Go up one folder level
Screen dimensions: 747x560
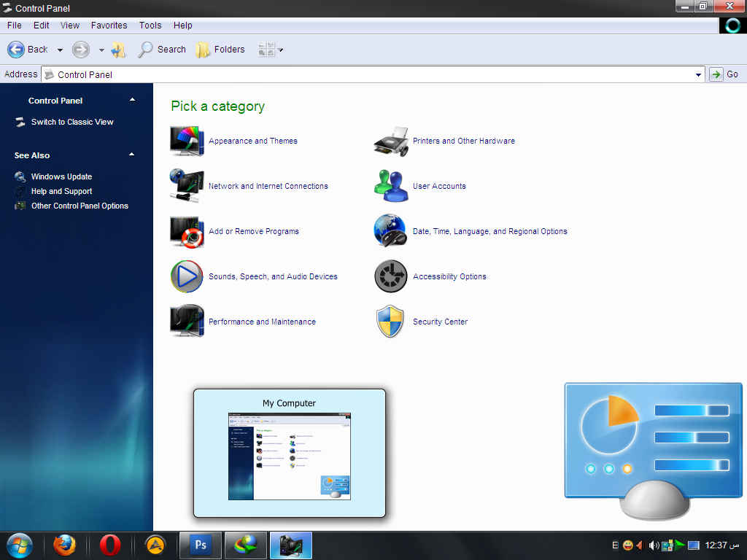click(x=118, y=50)
